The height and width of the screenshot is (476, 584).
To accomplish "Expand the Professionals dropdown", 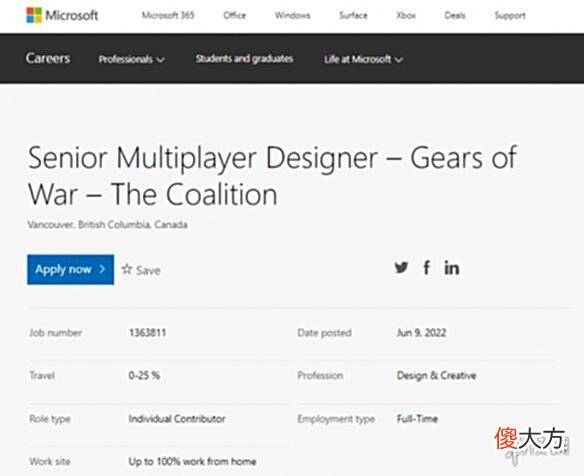I will pos(131,59).
